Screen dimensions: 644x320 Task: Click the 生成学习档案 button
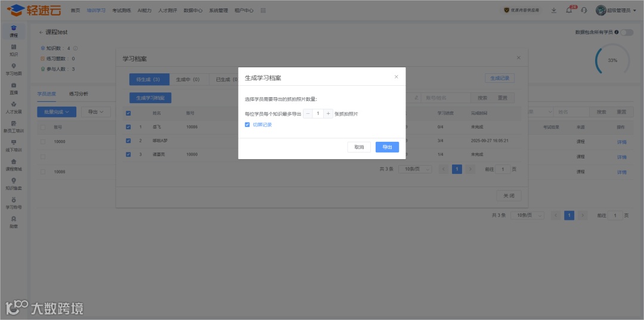(150, 98)
